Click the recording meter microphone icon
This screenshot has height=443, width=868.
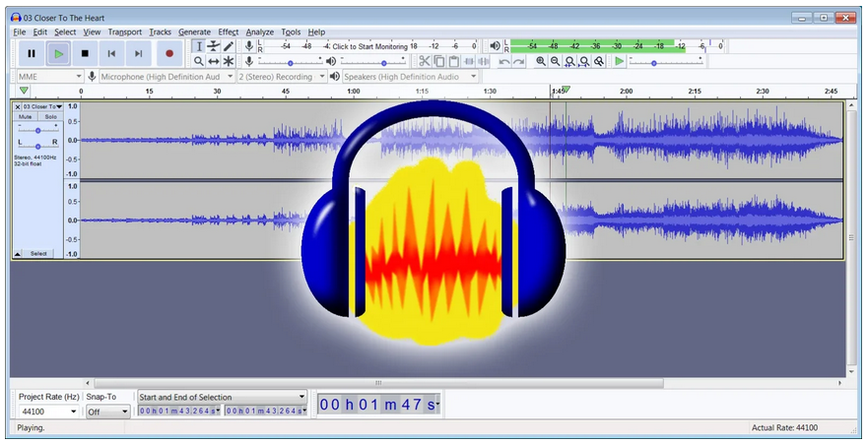249,46
